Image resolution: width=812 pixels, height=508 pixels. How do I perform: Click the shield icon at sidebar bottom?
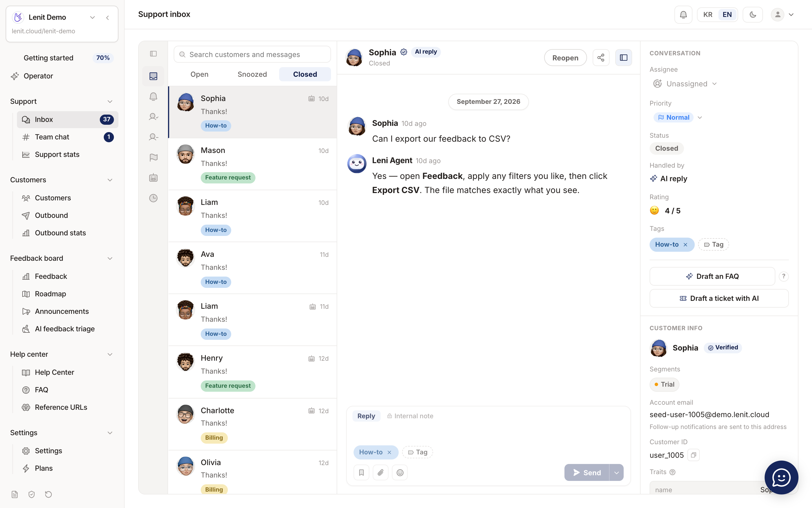[32, 494]
